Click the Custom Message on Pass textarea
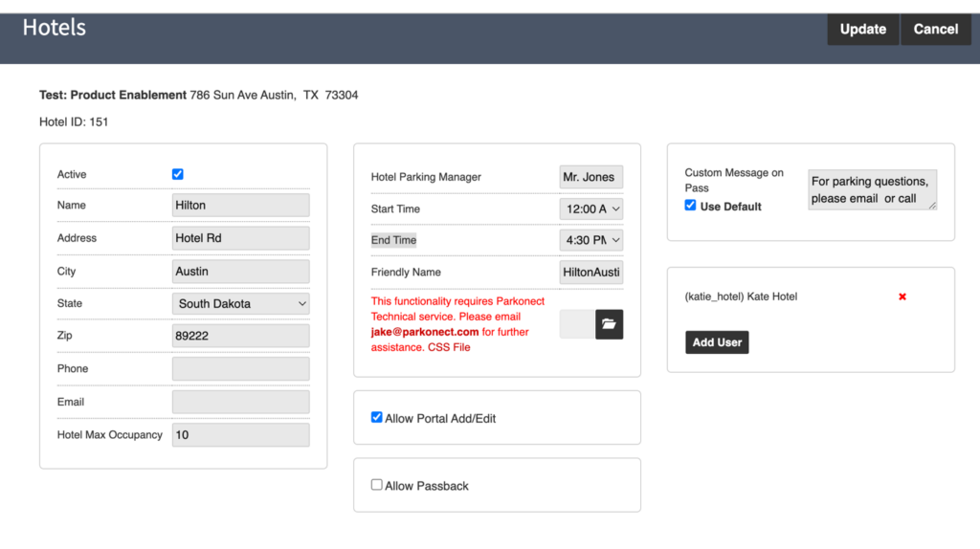Viewport: 980px width, 549px height. 872,190
